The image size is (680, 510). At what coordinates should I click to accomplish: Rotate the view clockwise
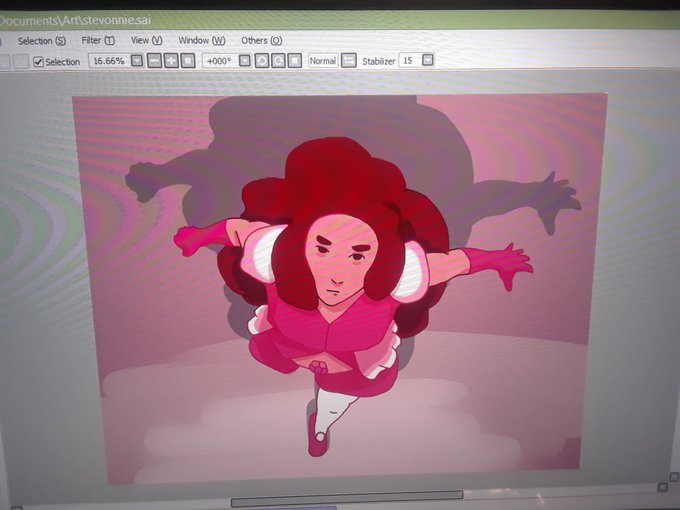point(278,60)
